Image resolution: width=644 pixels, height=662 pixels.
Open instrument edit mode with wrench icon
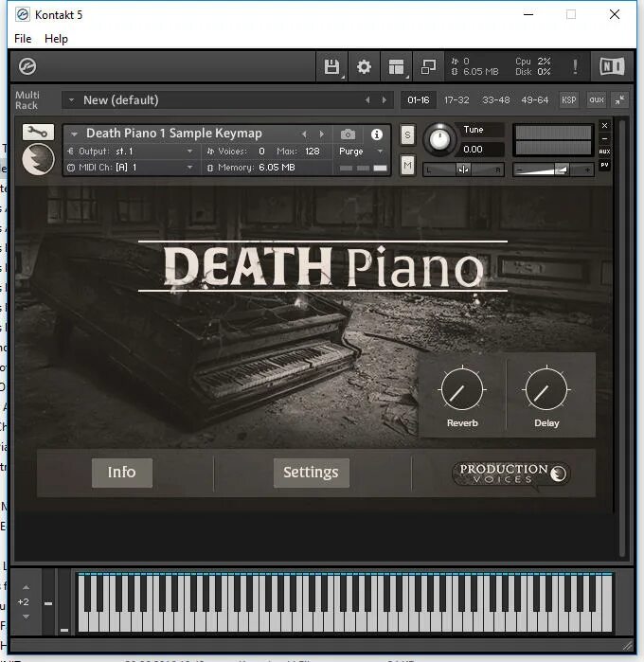coord(38,133)
